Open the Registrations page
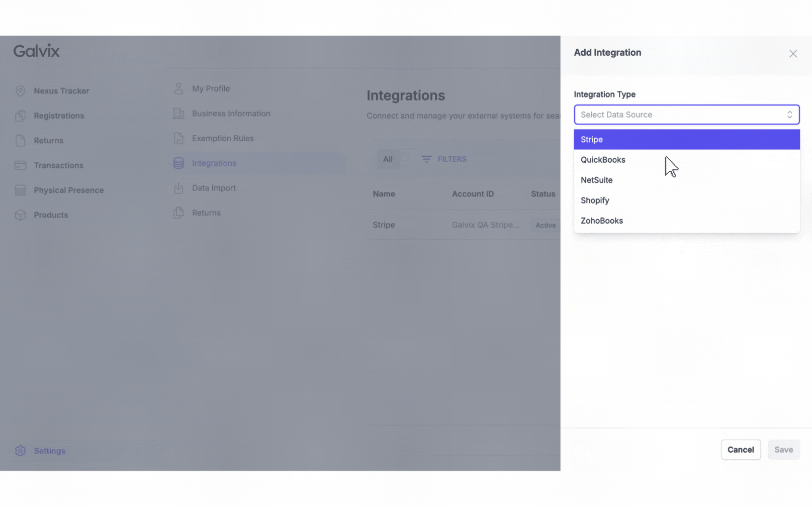This screenshot has width=812, height=506. click(x=59, y=116)
